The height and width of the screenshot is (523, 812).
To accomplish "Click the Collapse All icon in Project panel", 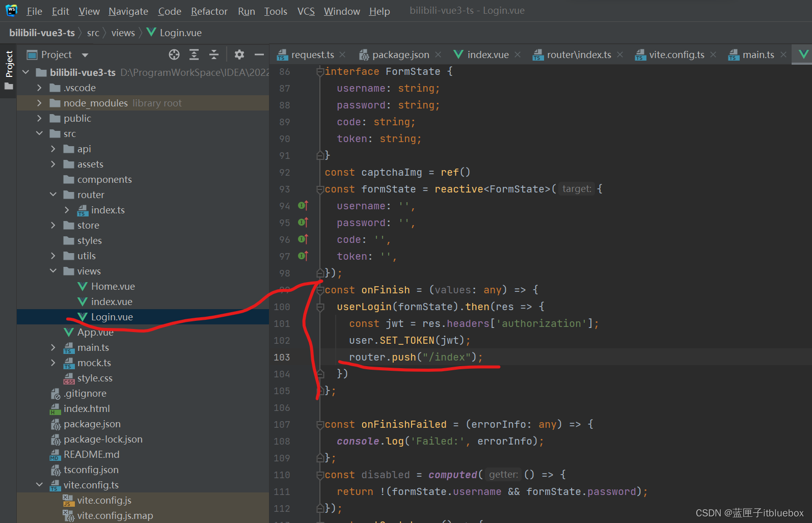I will [214, 54].
